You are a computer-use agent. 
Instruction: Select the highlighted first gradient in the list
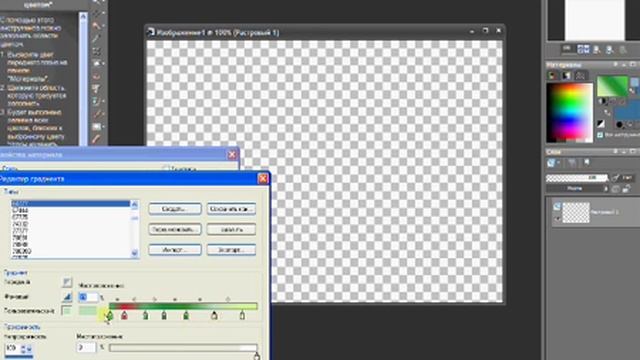tap(71, 204)
